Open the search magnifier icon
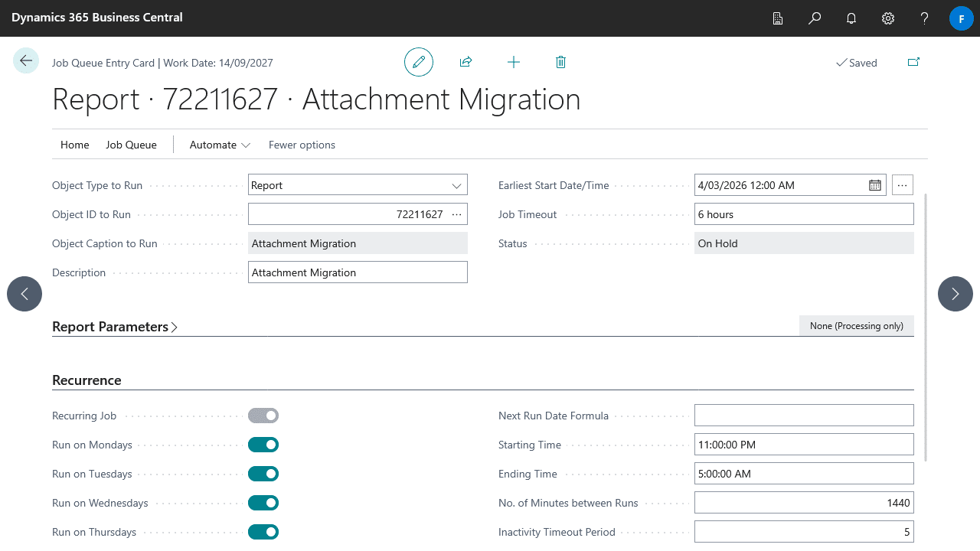 click(815, 18)
